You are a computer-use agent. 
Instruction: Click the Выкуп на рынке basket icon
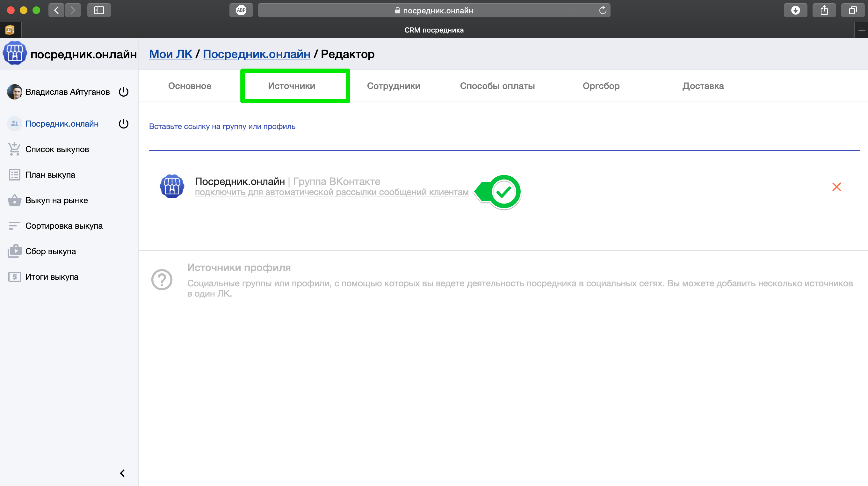pyautogui.click(x=14, y=200)
